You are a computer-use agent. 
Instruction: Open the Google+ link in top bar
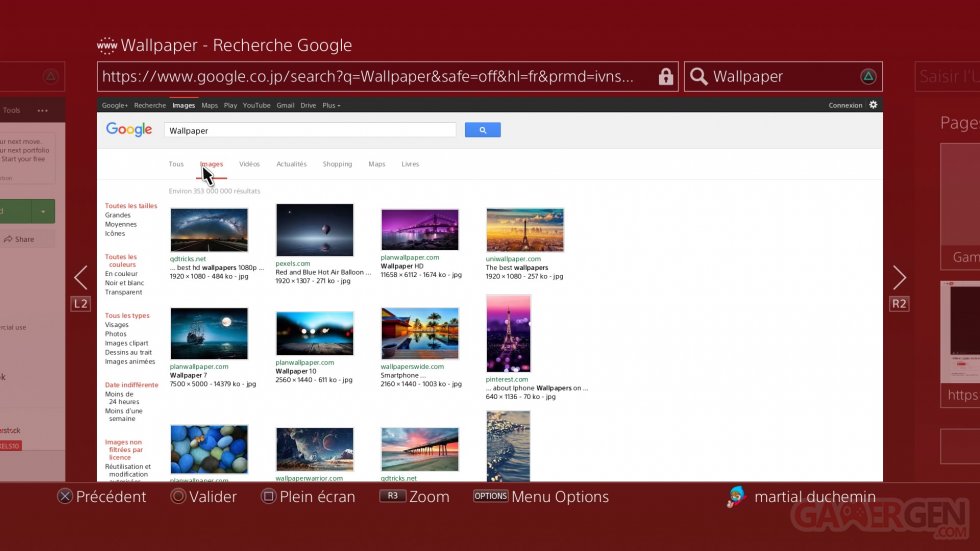pyautogui.click(x=114, y=106)
